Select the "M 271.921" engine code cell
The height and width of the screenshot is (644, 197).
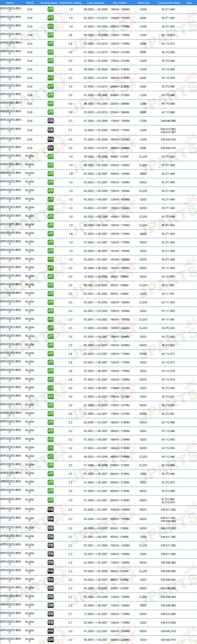[x=168, y=157]
